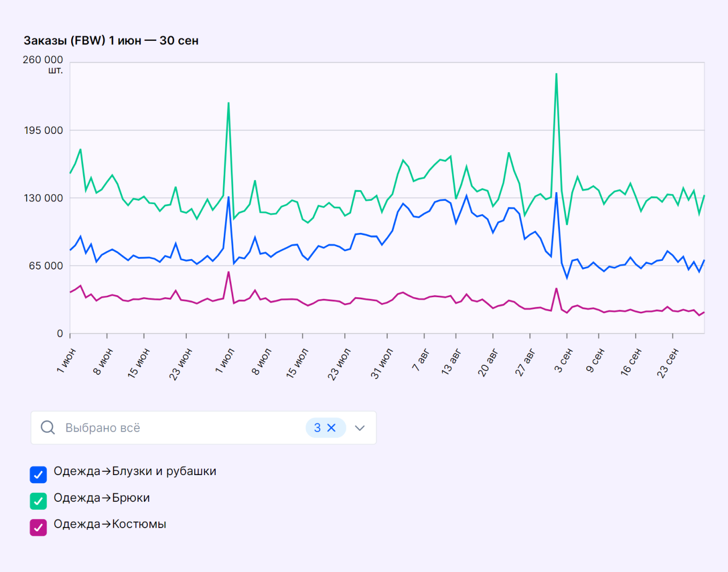
Task: Clear all selections with the X icon
Action: pos(331,428)
